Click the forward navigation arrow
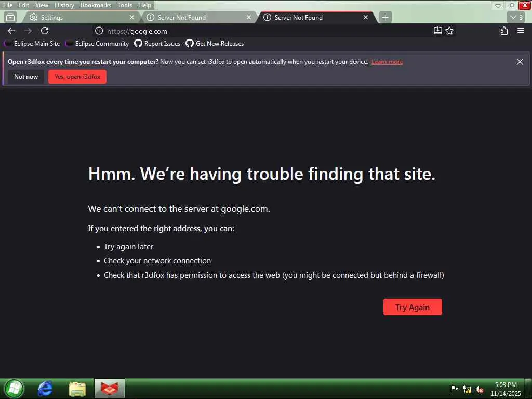The image size is (532, 399). [x=28, y=31]
